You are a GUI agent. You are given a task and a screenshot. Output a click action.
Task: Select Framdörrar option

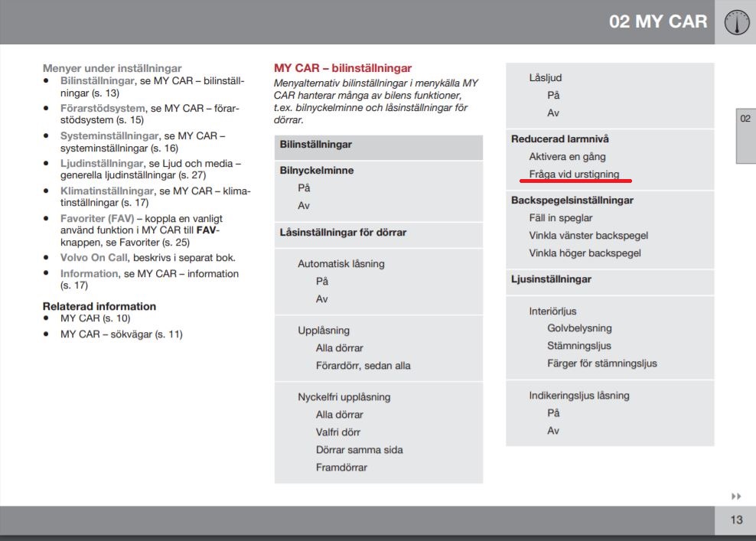point(341,468)
